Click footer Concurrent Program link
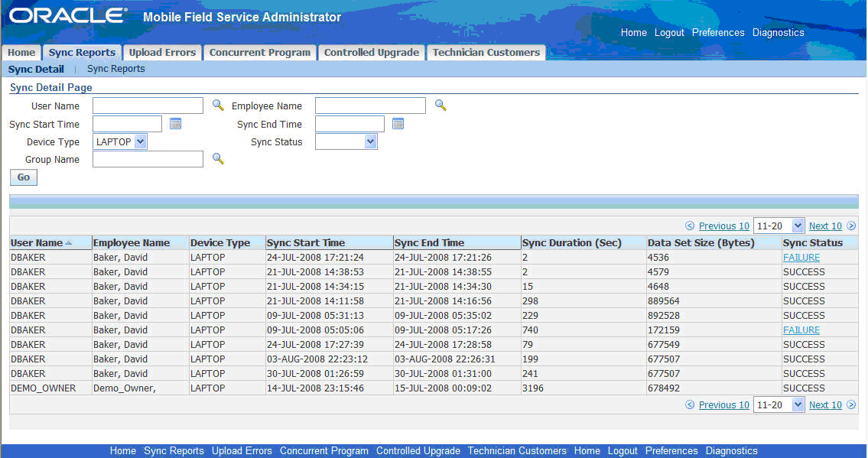This screenshot has height=458, width=868. point(323,450)
